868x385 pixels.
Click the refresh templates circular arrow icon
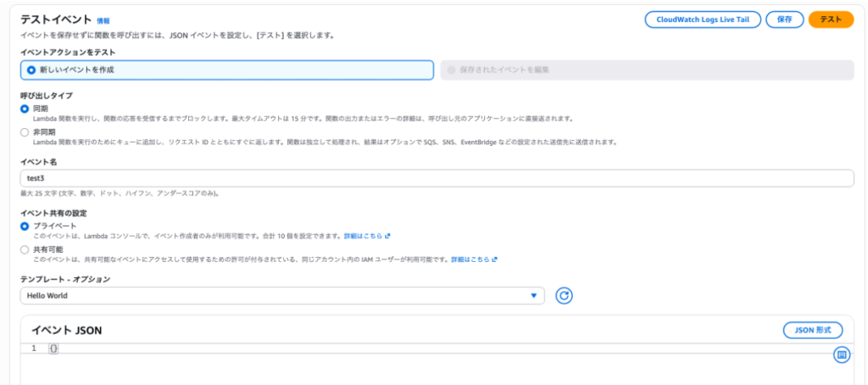[564, 296]
